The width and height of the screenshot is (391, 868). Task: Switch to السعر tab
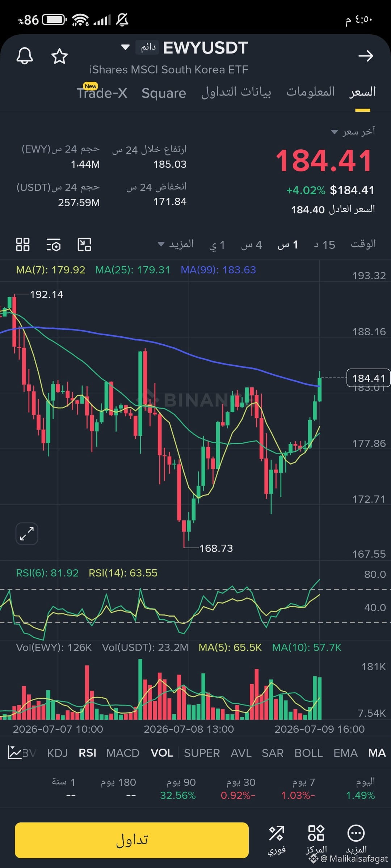[362, 92]
